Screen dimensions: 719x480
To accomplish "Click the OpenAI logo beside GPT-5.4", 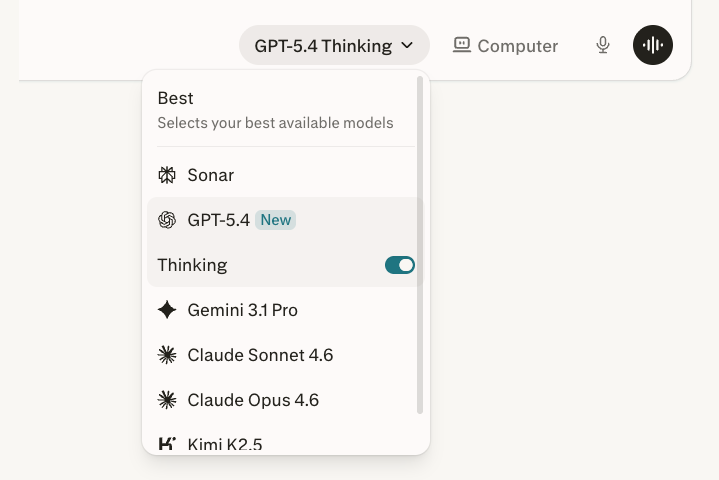I will tap(167, 220).
